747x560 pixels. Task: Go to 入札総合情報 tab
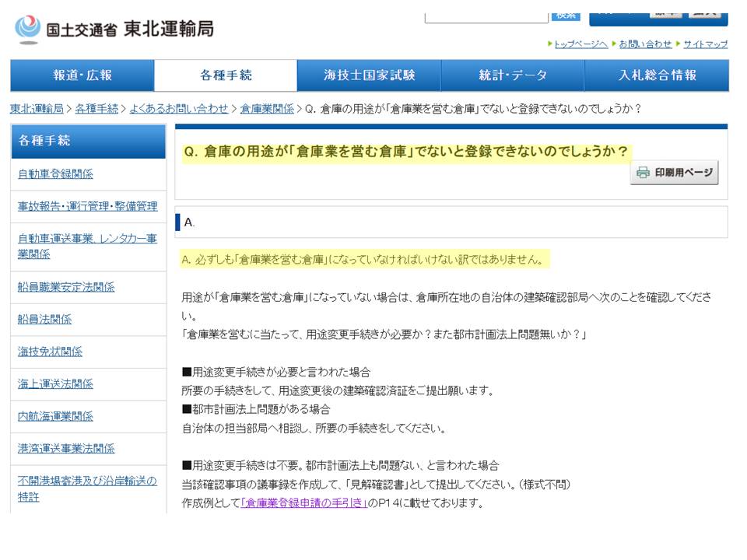[657, 75]
